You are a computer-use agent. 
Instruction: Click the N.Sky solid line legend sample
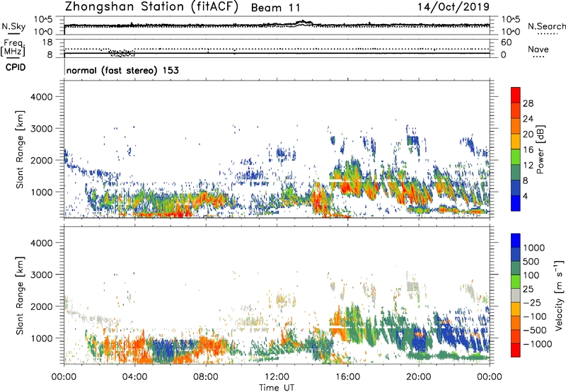(13, 33)
